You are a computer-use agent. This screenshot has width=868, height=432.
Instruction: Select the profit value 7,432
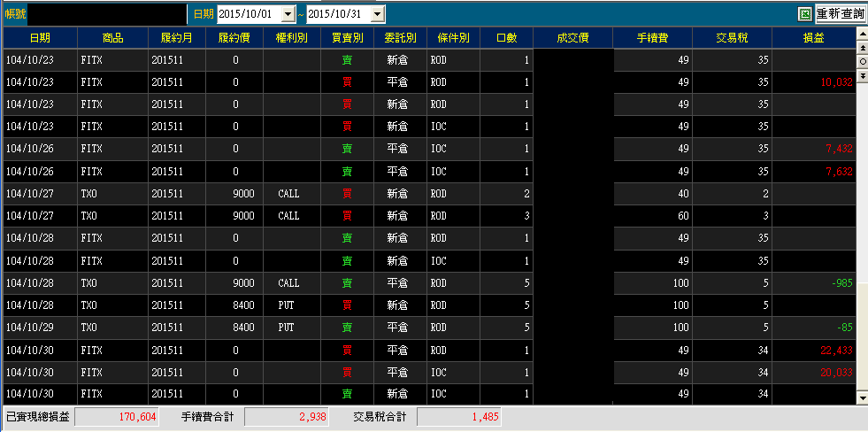(839, 149)
